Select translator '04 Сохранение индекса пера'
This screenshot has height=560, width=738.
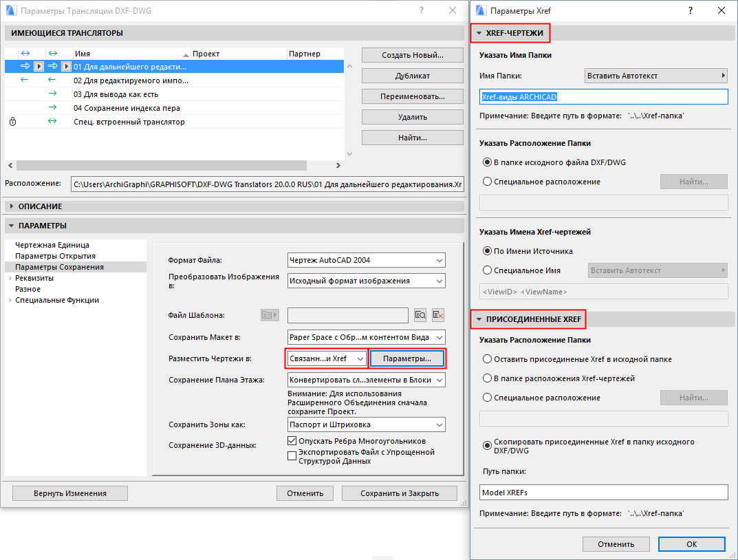coord(174,108)
